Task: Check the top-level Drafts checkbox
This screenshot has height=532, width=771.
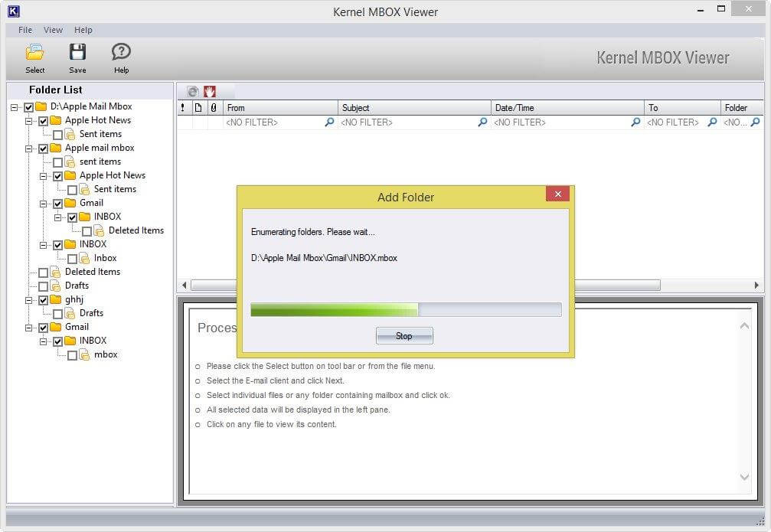Action: [44, 286]
